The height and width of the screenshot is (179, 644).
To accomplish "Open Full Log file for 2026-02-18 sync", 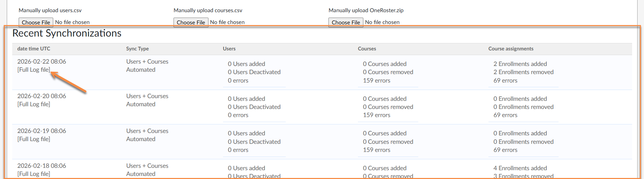I will click(34, 174).
